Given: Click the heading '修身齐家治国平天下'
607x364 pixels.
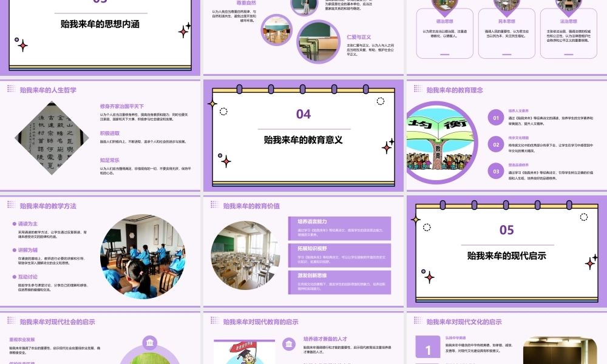Looking at the screenshot, I should tap(122, 106).
